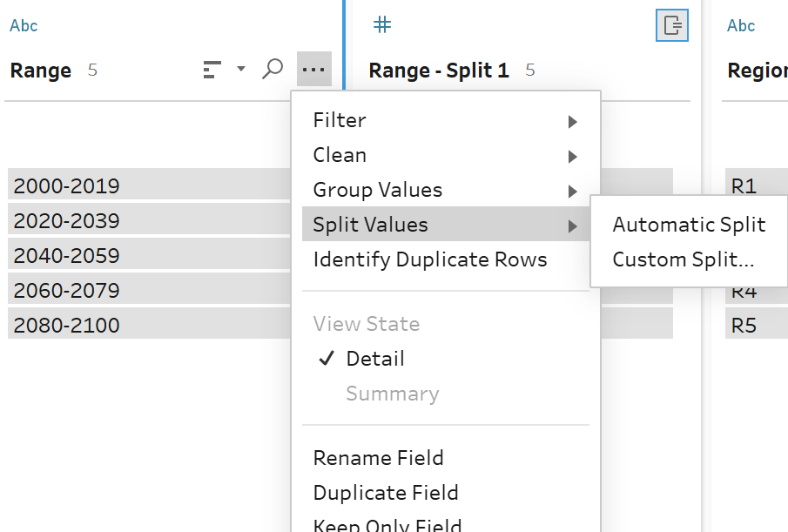Click the calculated field icon on Split 1

[x=672, y=25]
